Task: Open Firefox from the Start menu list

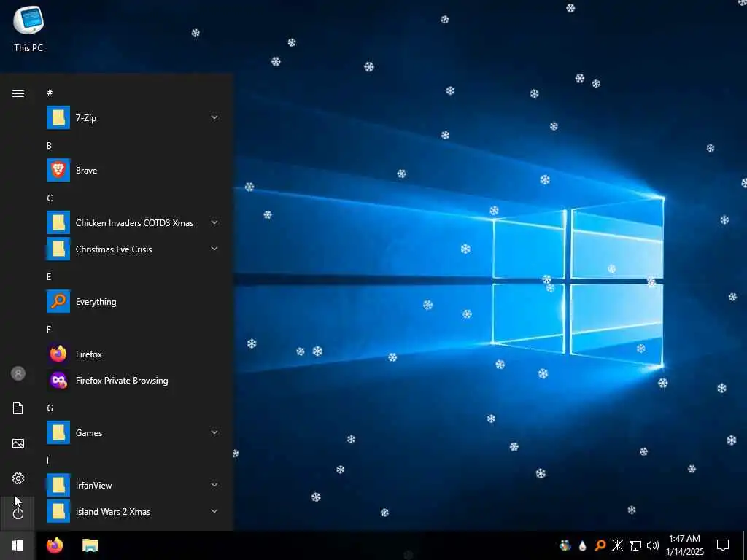Action: 133,354
